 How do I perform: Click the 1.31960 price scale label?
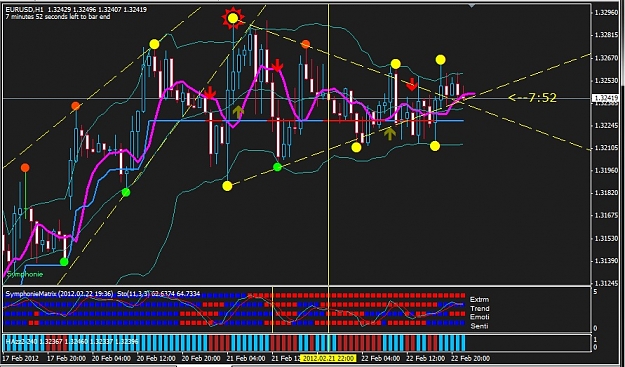tap(606, 171)
